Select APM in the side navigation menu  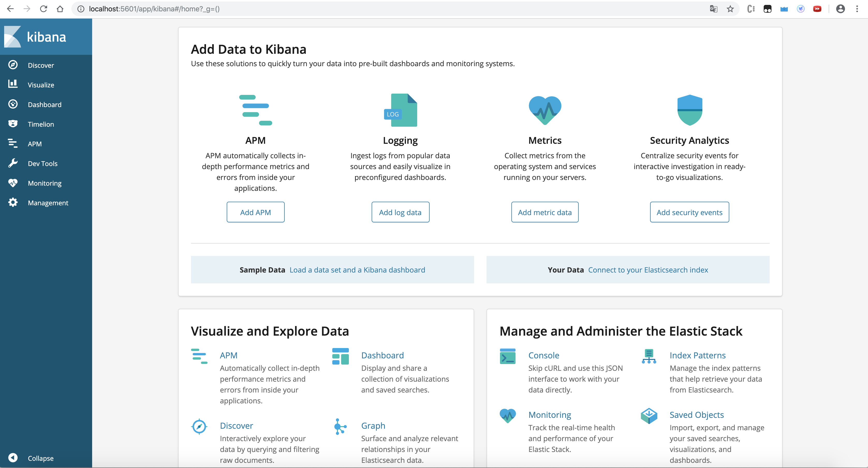(x=34, y=144)
